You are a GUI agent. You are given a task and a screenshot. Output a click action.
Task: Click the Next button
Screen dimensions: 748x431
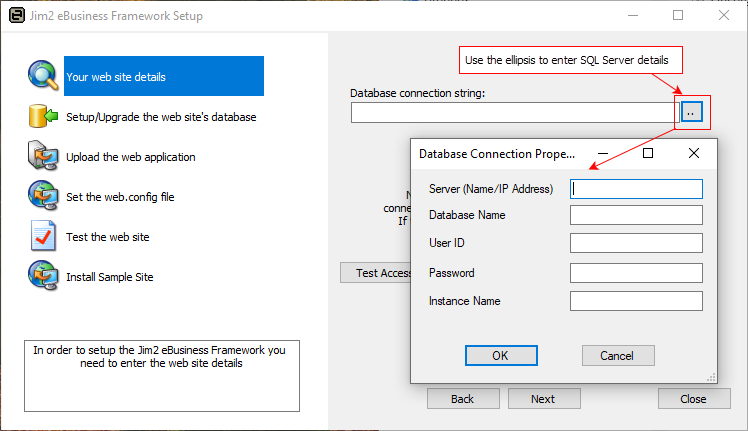coord(543,398)
